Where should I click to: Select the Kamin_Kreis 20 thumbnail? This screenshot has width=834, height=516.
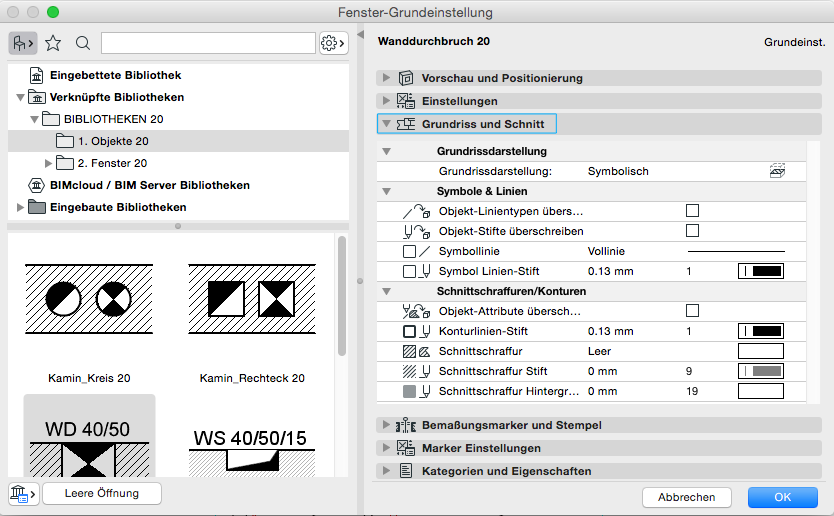click(89, 310)
